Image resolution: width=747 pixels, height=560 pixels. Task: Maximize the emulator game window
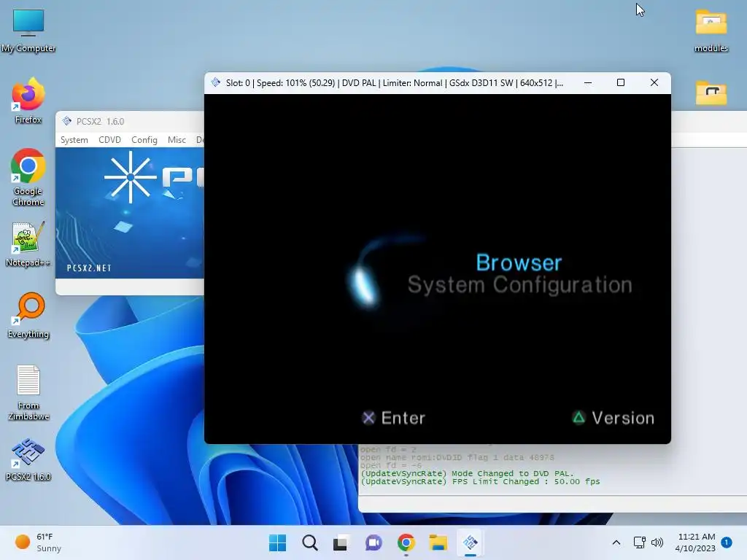tap(621, 83)
